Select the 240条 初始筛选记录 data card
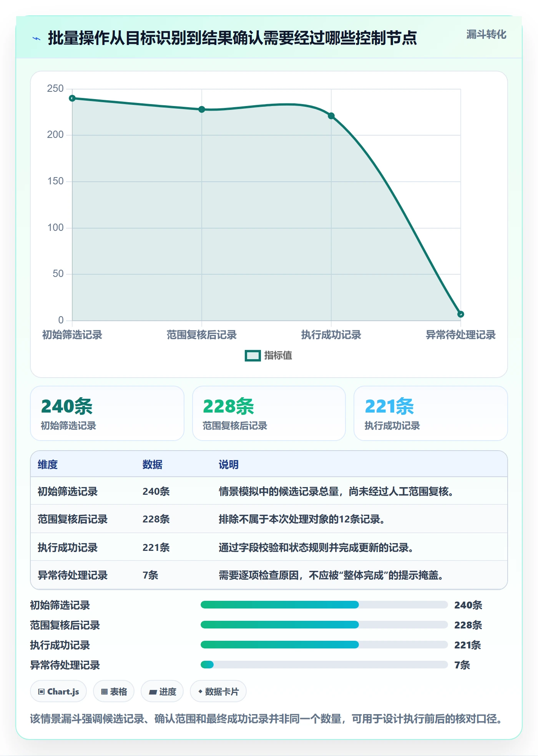This screenshot has width=538, height=756. click(x=107, y=413)
